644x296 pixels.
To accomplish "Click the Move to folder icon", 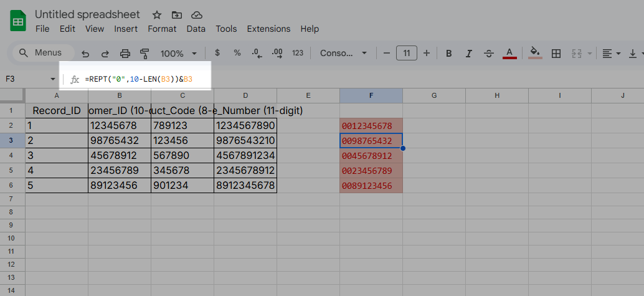I will coord(177,14).
